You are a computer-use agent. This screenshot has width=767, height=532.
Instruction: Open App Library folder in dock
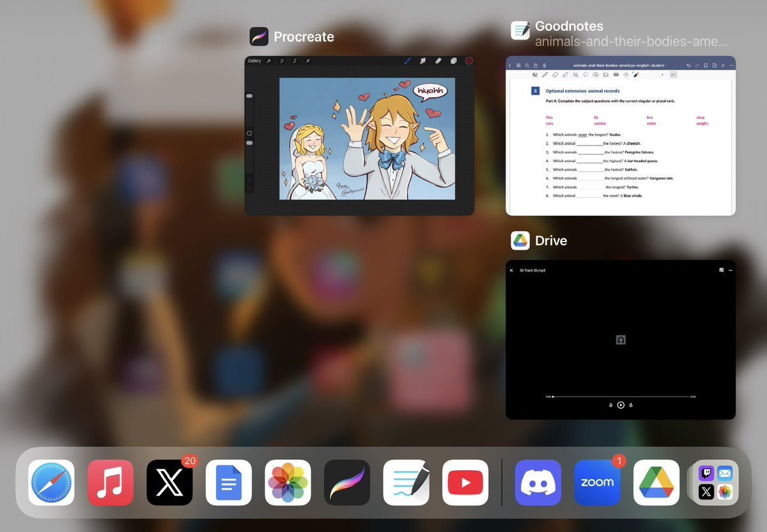715,482
